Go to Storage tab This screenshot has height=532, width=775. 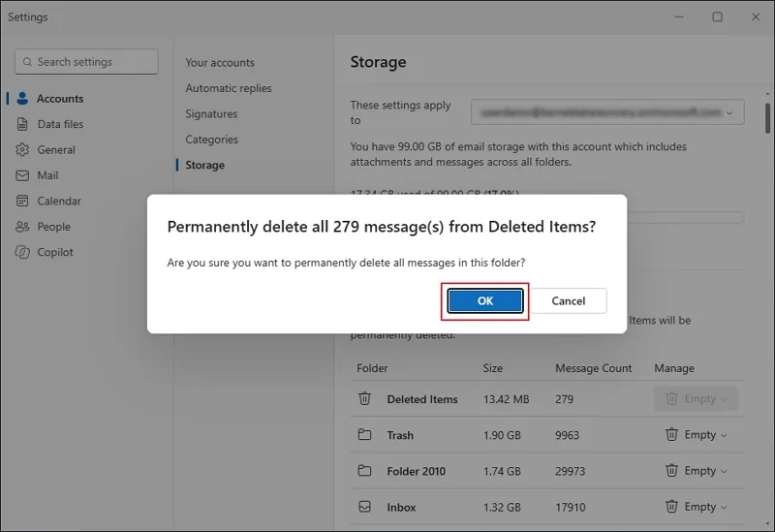point(204,165)
